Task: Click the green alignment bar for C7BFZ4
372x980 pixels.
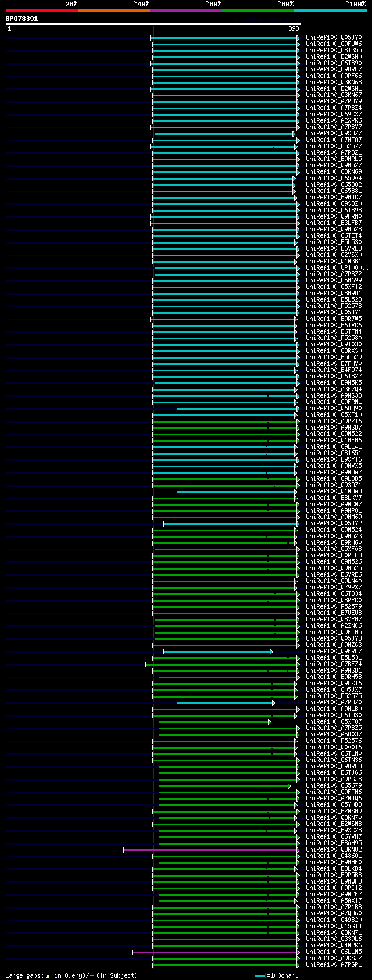Action: [x=223, y=664]
